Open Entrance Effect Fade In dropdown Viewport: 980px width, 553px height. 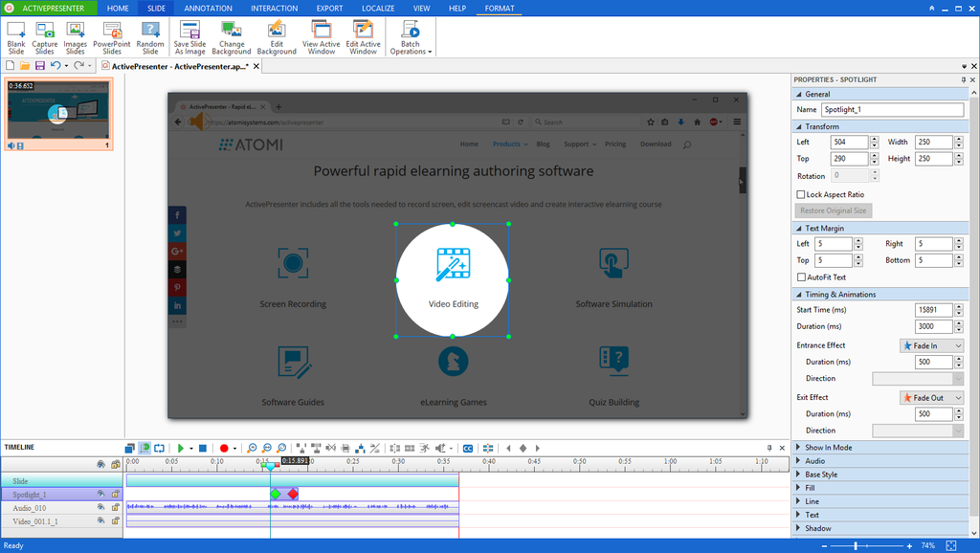[931, 345]
